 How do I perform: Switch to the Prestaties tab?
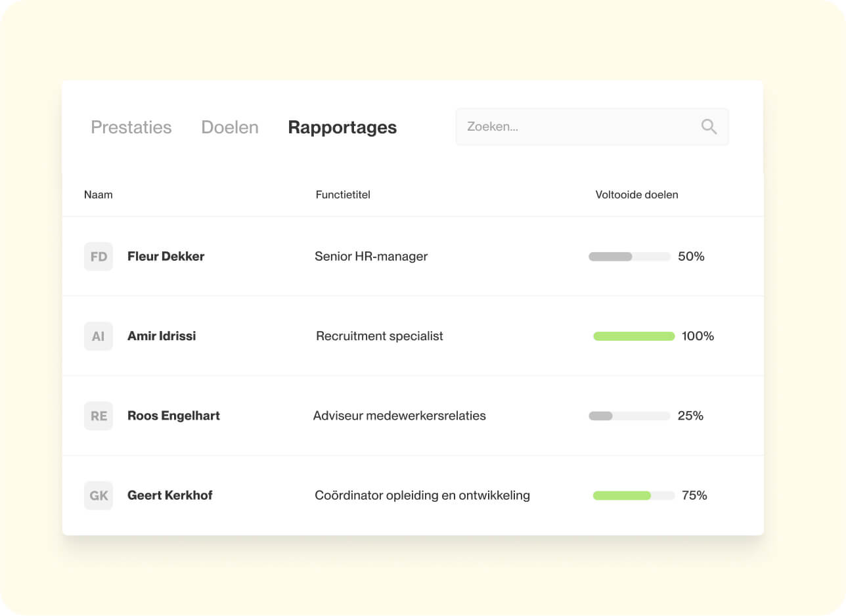point(131,127)
